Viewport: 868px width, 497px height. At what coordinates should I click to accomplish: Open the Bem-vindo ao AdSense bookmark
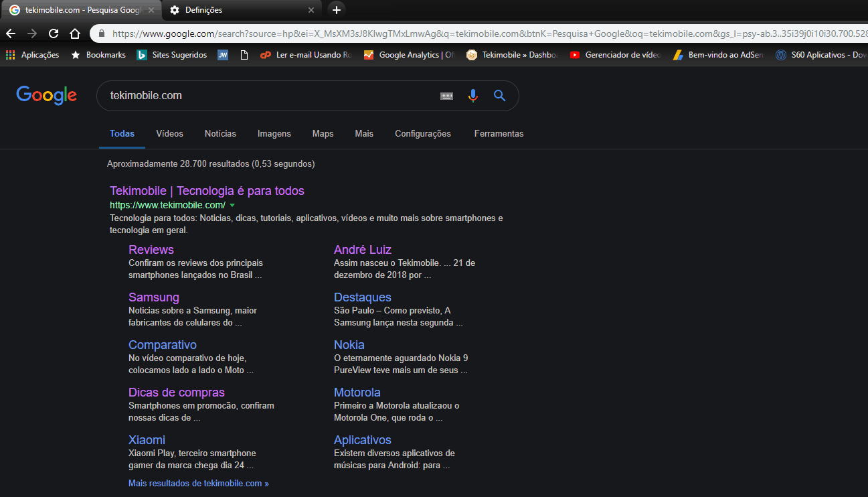click(x=719, y=55)
